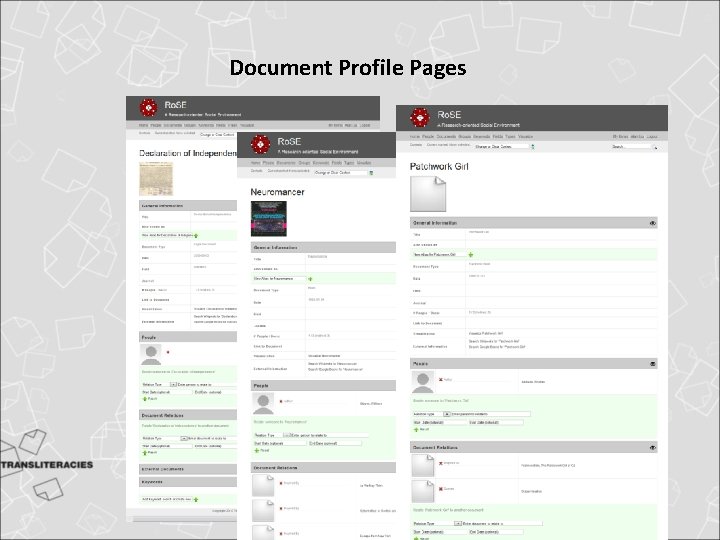720x540 pixels.
Task: Click the RoSE logo in the Neuromancer window
Action: coord(260,144)
